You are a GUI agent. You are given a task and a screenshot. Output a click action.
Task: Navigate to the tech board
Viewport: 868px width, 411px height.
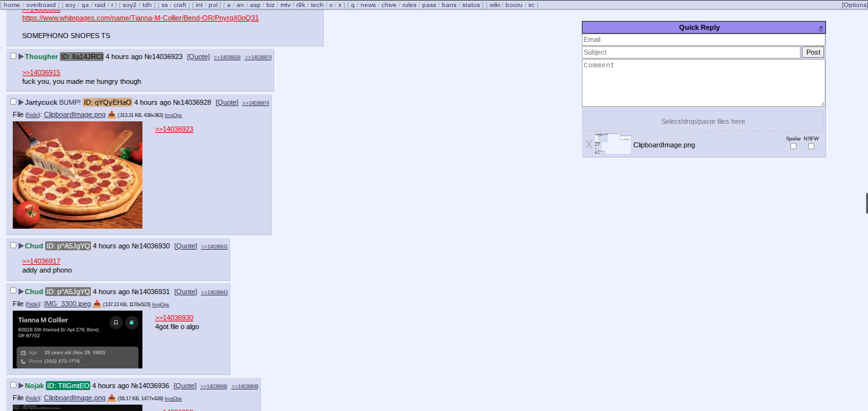[x=317, y=5]
